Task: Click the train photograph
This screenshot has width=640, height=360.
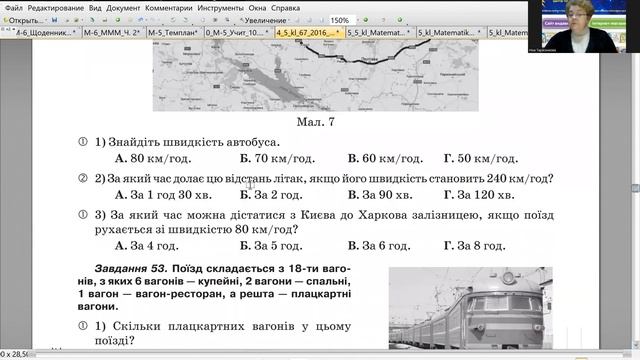Action: click(471, 308)
